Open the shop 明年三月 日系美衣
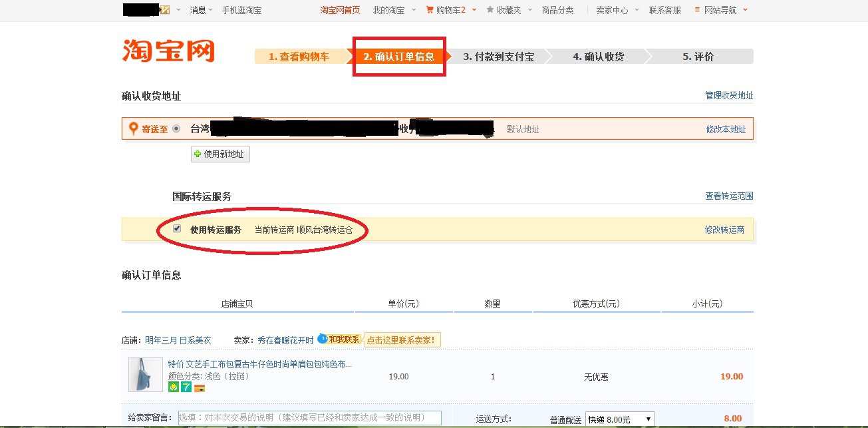Image resolution: width=868 pixels, height=428 pixels. pos(178,340)
